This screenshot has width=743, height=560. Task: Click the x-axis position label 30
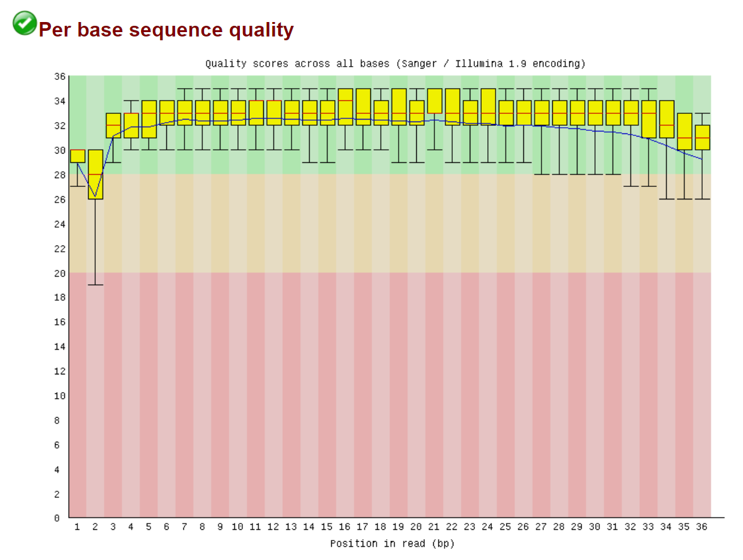point(594,527)
